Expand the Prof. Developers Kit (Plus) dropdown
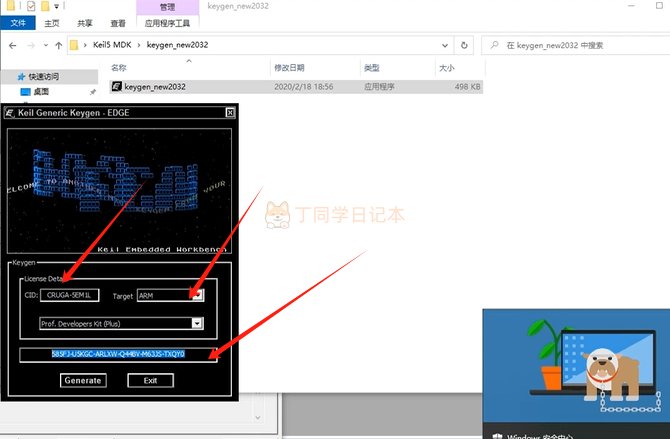The height and width of the screenshot is (439, 670). [x=197, y=324]
